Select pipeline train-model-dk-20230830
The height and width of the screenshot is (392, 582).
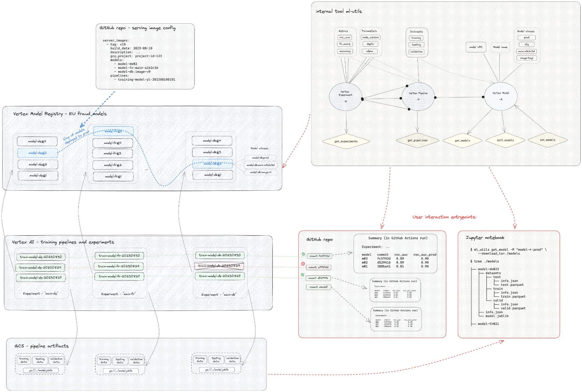point(220,255)
